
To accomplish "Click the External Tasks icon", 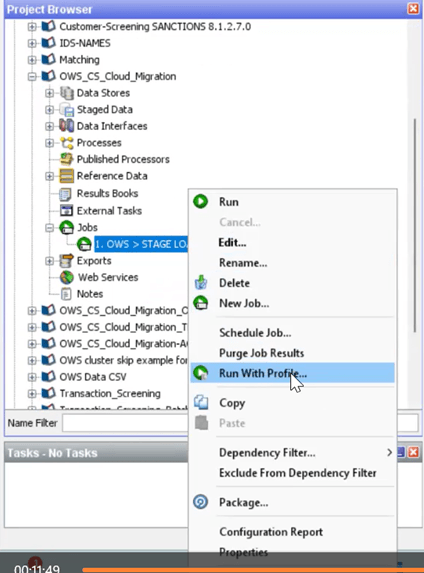I will point(66,211).
